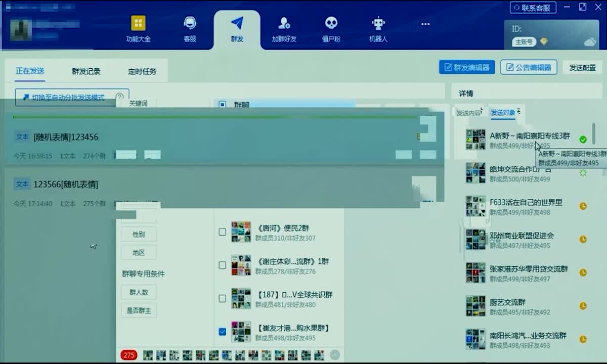Viewport: 607px width, 364px height.
Task: Expand the 群人数 filter option
Action: 139,292
